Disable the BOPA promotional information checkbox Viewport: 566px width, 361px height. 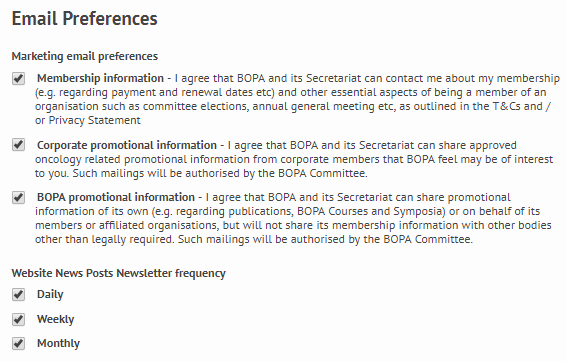[18, 197]
